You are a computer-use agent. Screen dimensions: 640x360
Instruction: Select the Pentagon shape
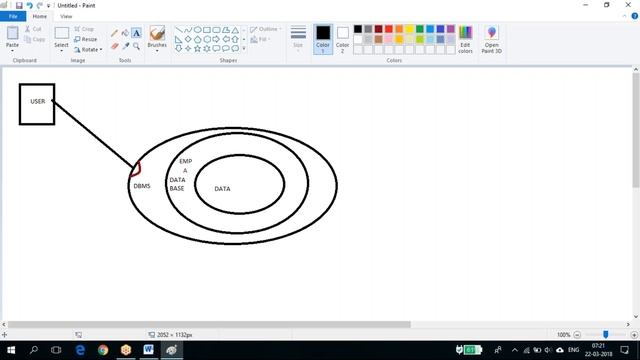tap(198, 39)
